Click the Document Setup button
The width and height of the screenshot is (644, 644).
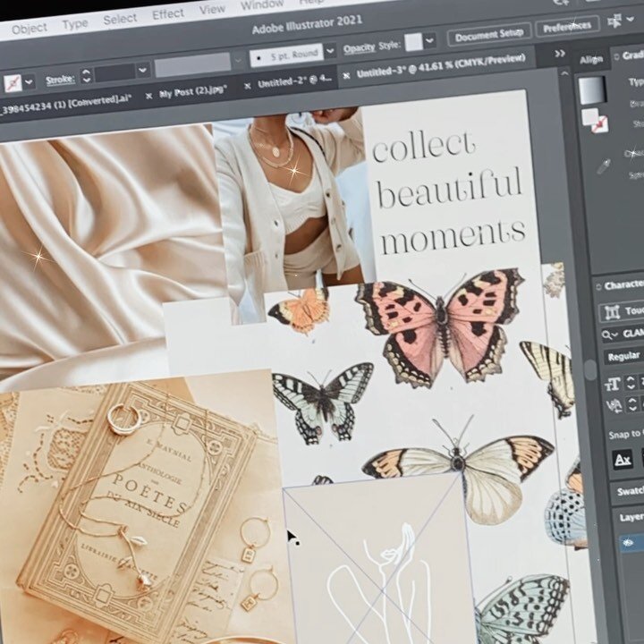tap(488, 35)
